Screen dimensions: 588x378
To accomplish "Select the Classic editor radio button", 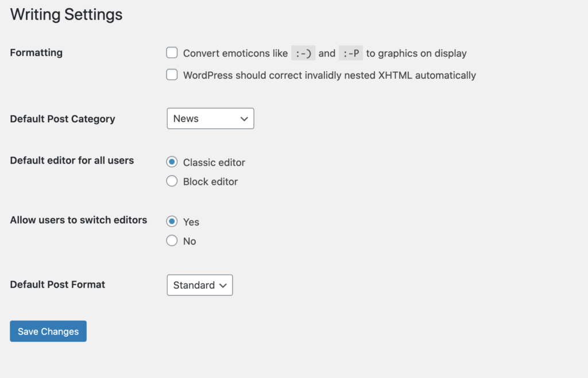I will pyautogui.click(x=172, y=162).
